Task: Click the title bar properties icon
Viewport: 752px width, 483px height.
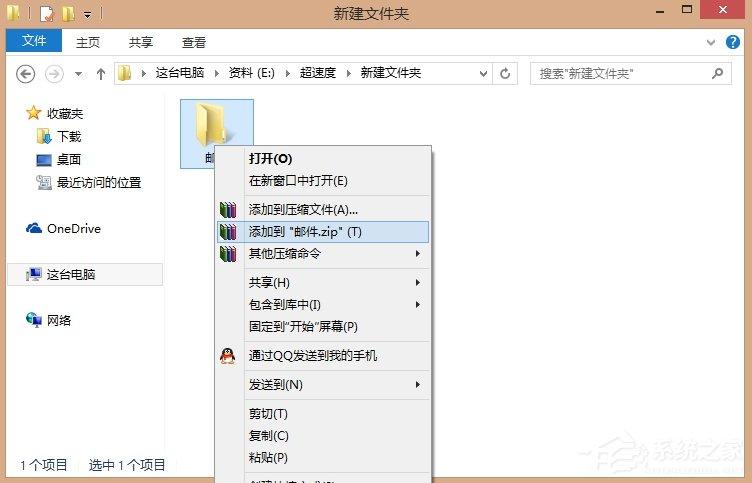Action: [x=47, y=14]
